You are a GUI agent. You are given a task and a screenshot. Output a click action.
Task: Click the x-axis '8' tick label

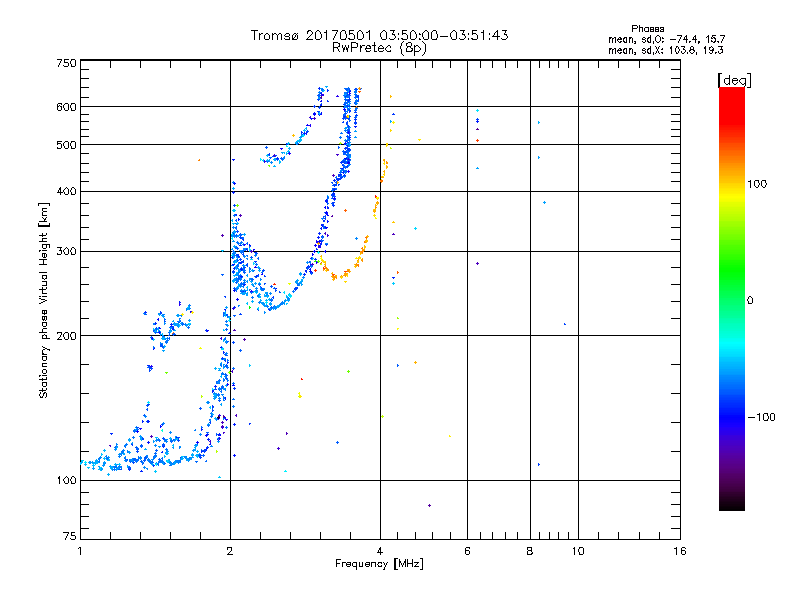point(530,551)
